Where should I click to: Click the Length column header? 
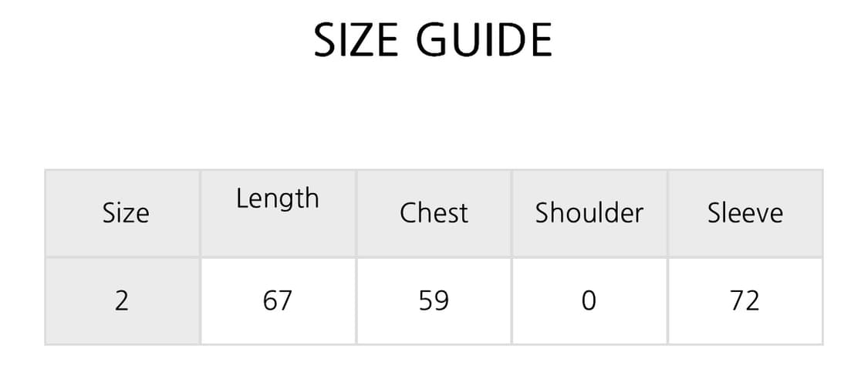(x=277, y=199)
